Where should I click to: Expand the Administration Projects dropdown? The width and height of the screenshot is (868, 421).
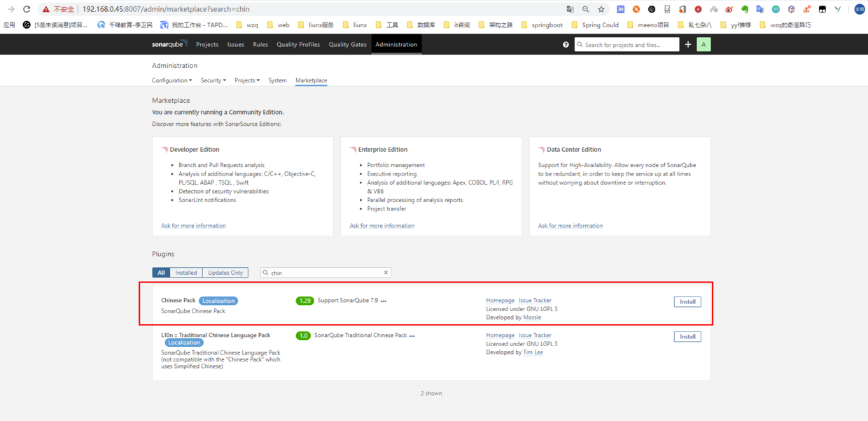click(247, 80)
